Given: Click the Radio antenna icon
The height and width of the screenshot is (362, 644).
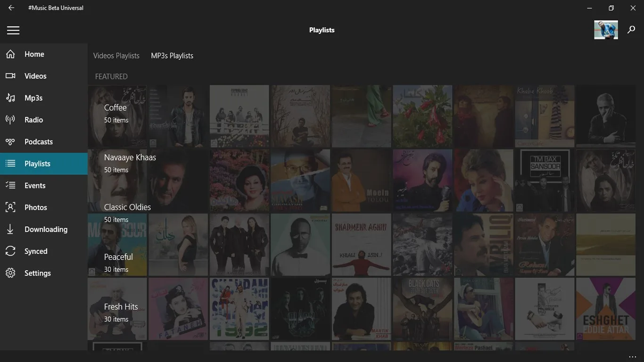Looking at the screenshot, I should tap(10, 120).
